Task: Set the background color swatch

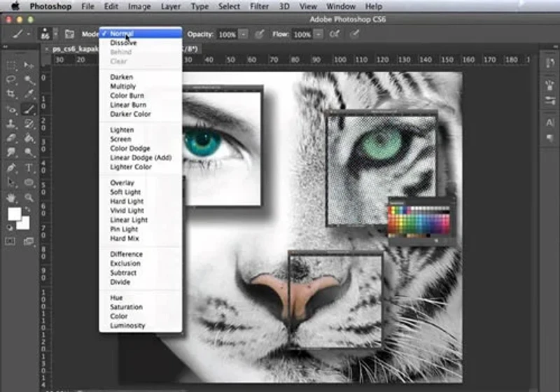Action: tap(24, 225)
